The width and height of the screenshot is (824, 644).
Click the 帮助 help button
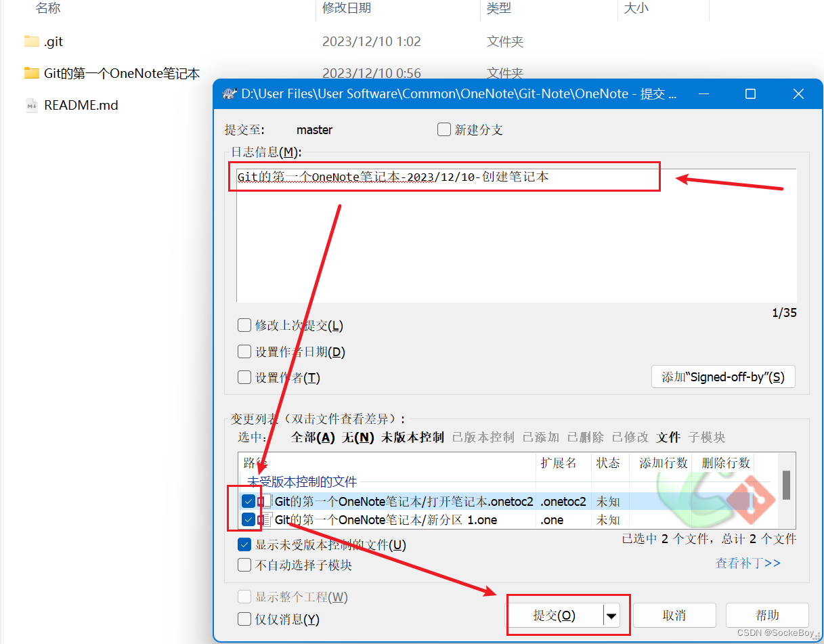(x=767, y=616)
